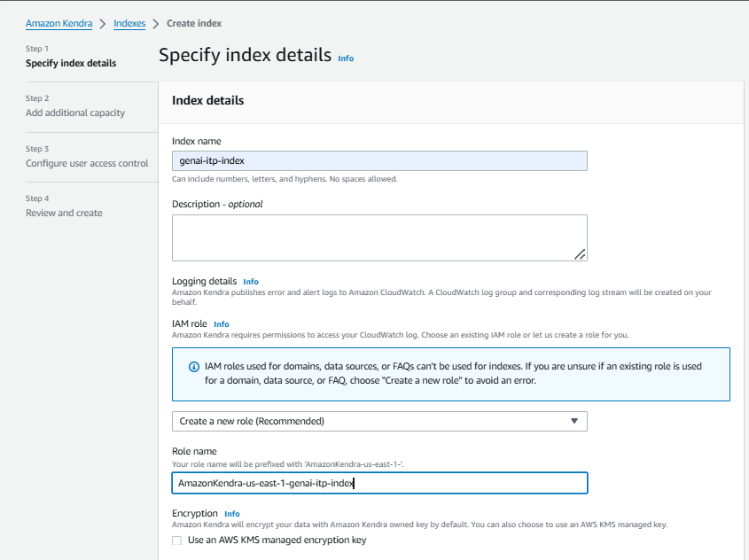Show Info for the Encryption section
Image resolution: width=749 pixels, height=560 pixels.
(x=232, y=514)
